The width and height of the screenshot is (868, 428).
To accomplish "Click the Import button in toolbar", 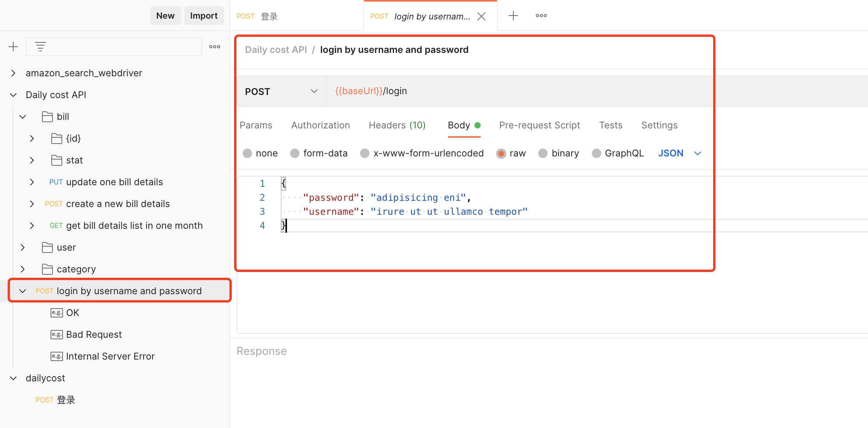I will coord(204,16).
